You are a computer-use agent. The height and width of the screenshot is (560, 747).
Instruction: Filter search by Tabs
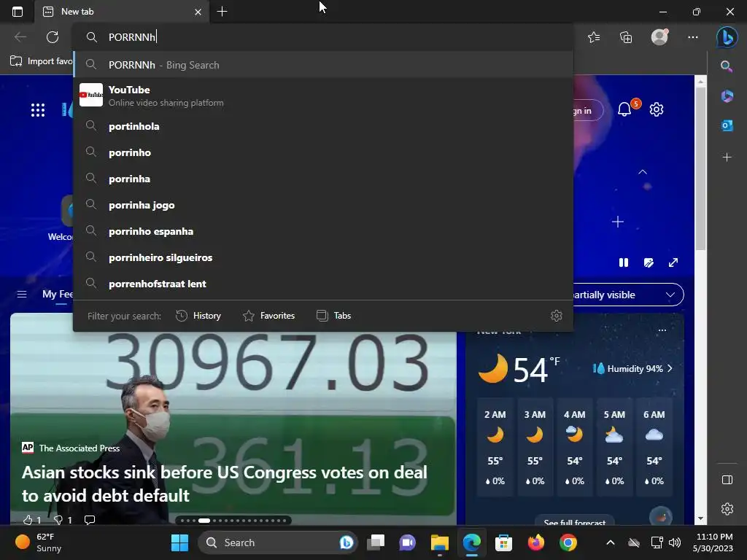[333, 316]
